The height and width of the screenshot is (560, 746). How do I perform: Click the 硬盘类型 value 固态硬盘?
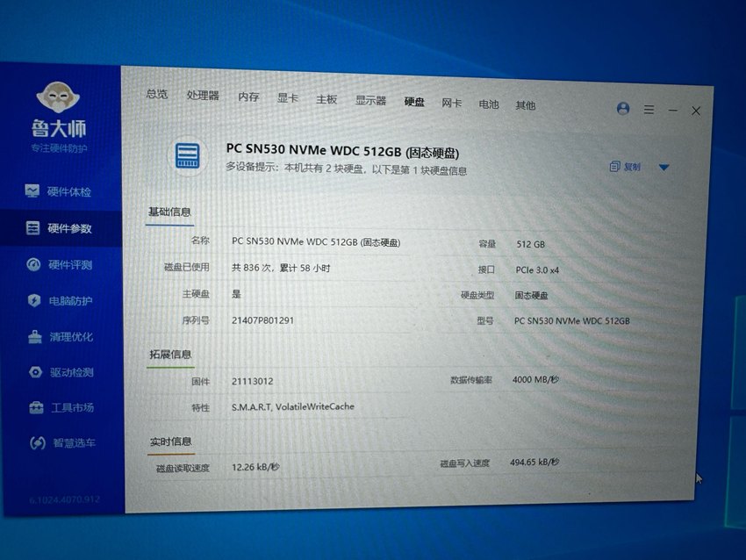[532, 296]
